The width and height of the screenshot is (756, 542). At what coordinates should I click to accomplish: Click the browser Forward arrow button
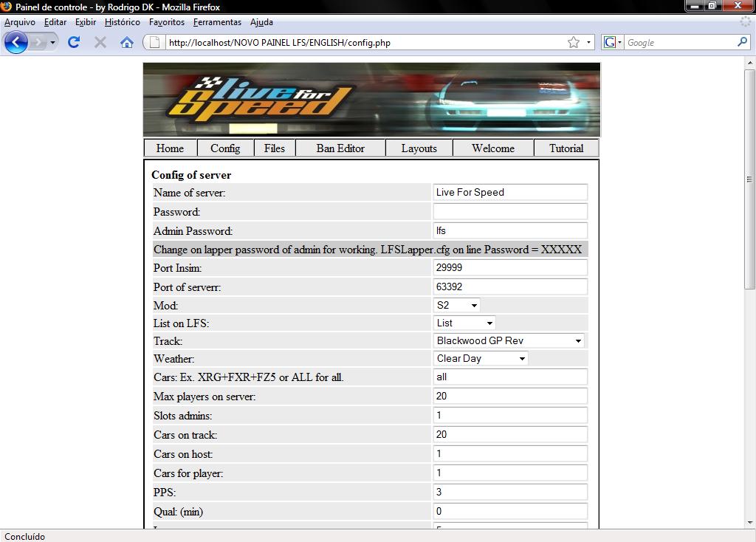[x=38, y=42]
